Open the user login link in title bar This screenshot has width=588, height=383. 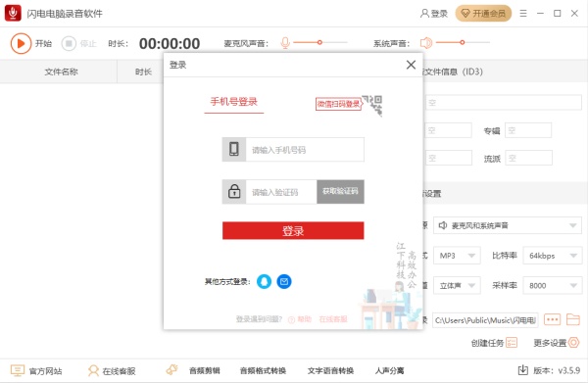(434, 14)
